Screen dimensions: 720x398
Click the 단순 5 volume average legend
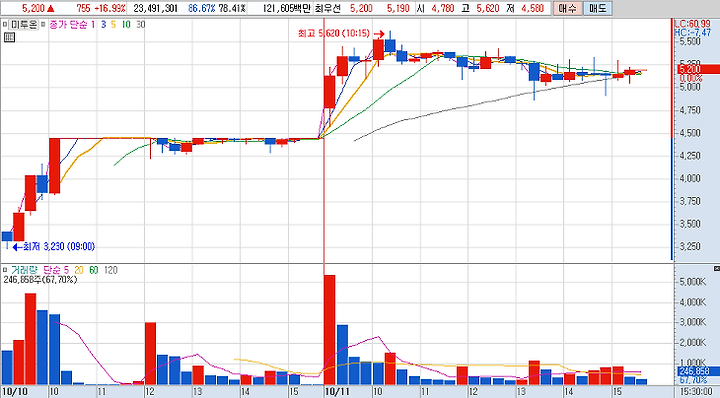tap(56, 270)
